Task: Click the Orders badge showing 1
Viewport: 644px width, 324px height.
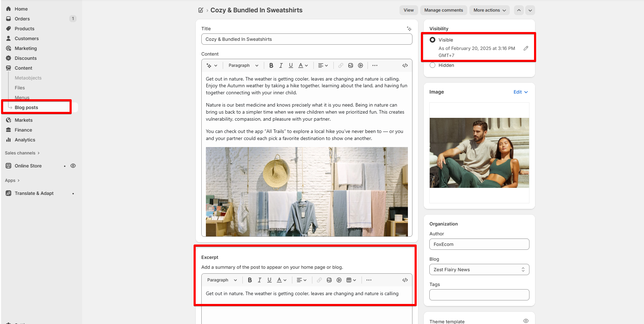Action: (73, 19)
